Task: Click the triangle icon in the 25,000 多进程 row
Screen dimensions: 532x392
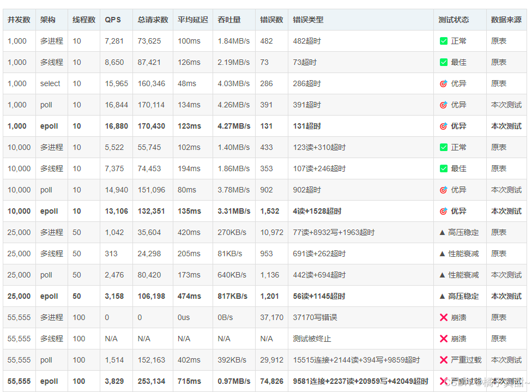Action: (442, 232)
